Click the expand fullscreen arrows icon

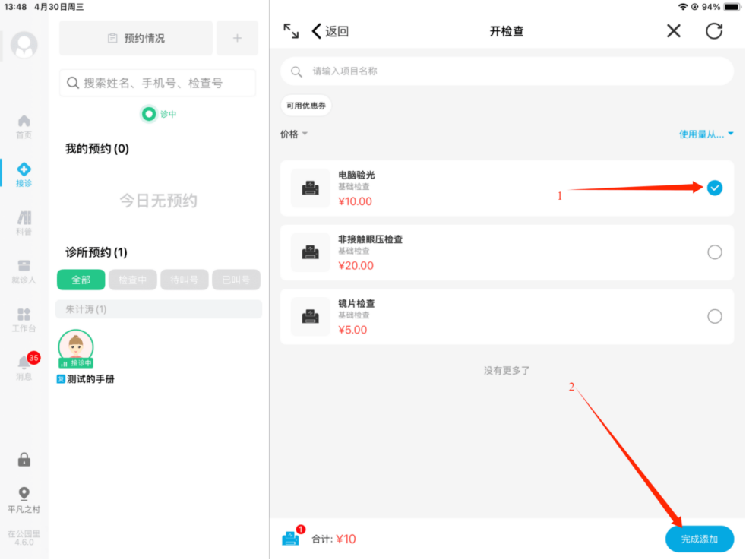pos(291,31)
